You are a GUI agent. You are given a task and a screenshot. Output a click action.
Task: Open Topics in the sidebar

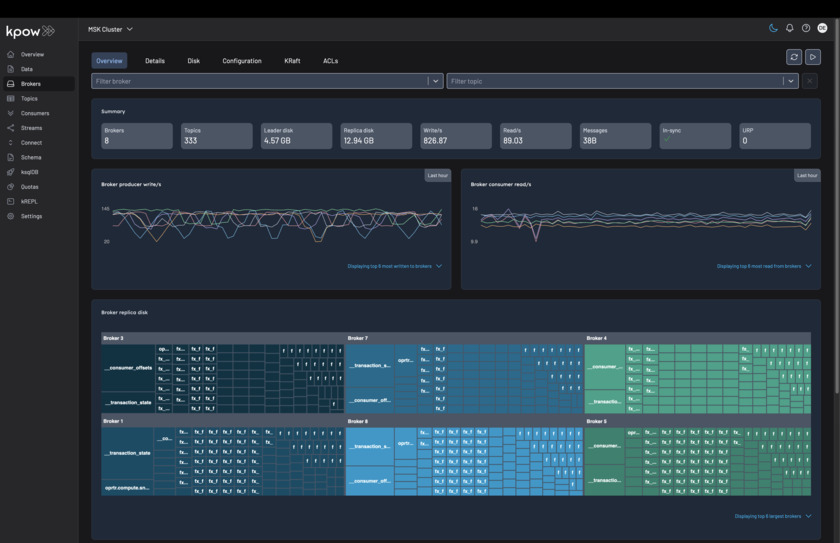point(29,99)
